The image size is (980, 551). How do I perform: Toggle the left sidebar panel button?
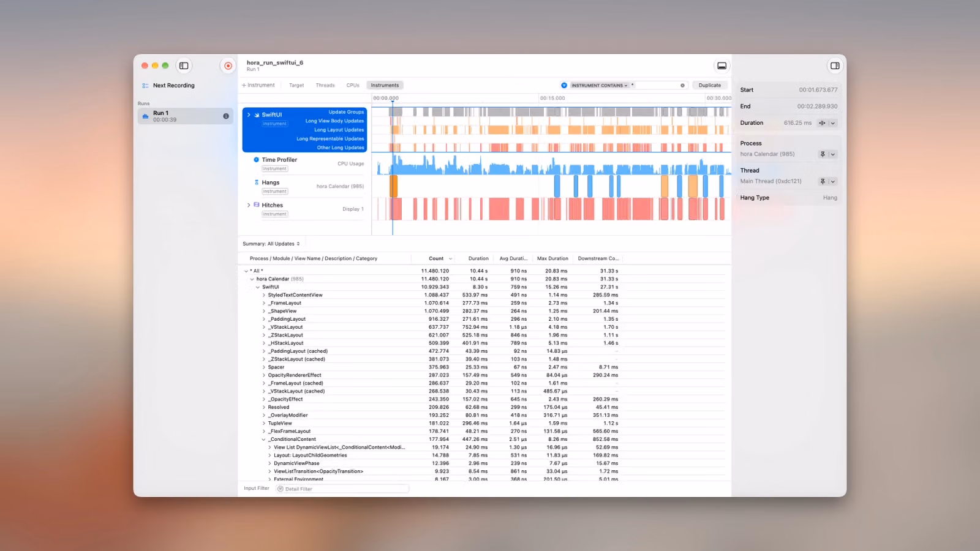[184, 66]
